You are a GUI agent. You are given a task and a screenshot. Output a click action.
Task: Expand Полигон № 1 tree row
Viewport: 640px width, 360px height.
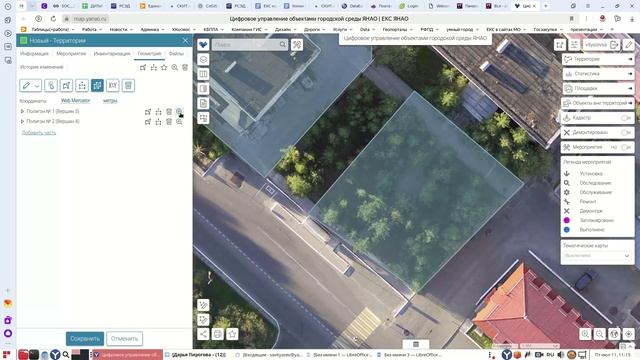pyautogui.click(x=22, y=111)
